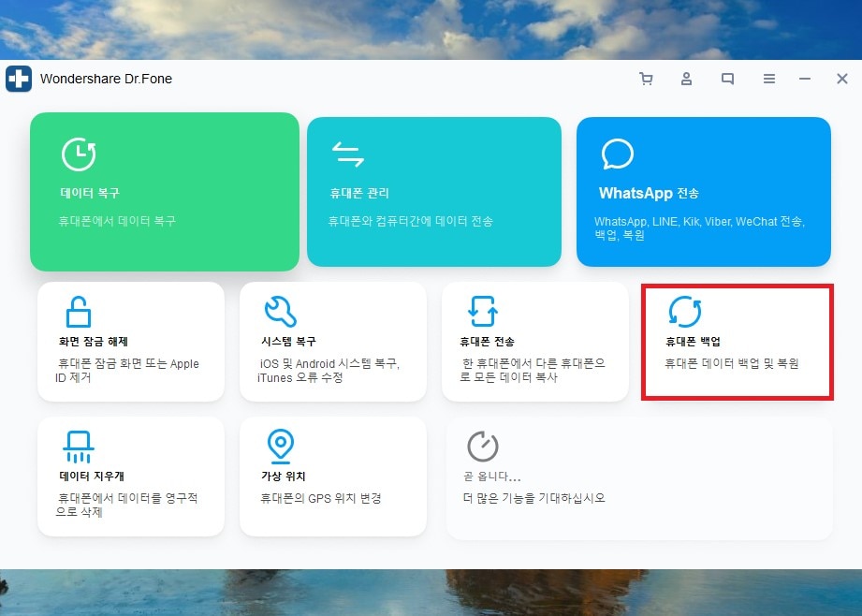Click the 한 휴대폰에서 다른 휴대폰으로 description

533,370
